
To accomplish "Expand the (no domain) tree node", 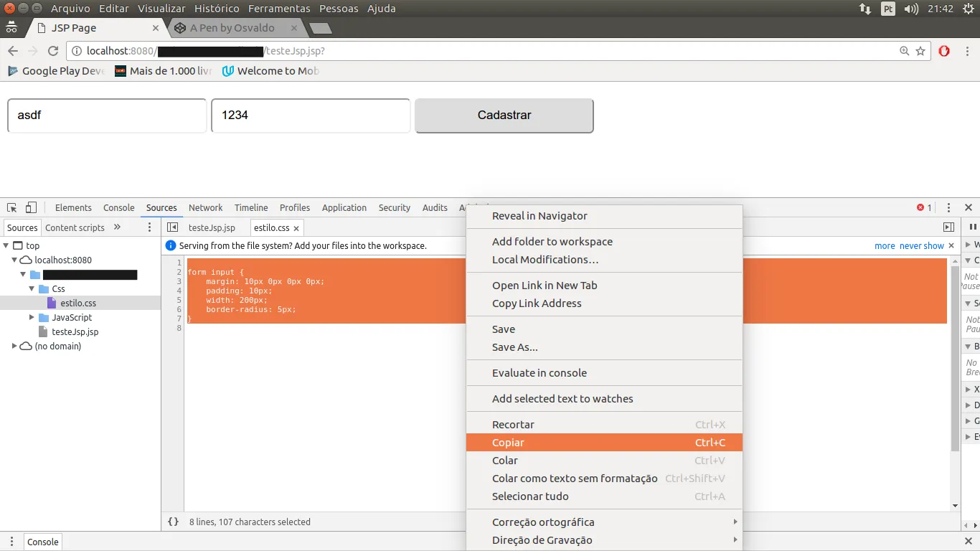I will [15, 347].
